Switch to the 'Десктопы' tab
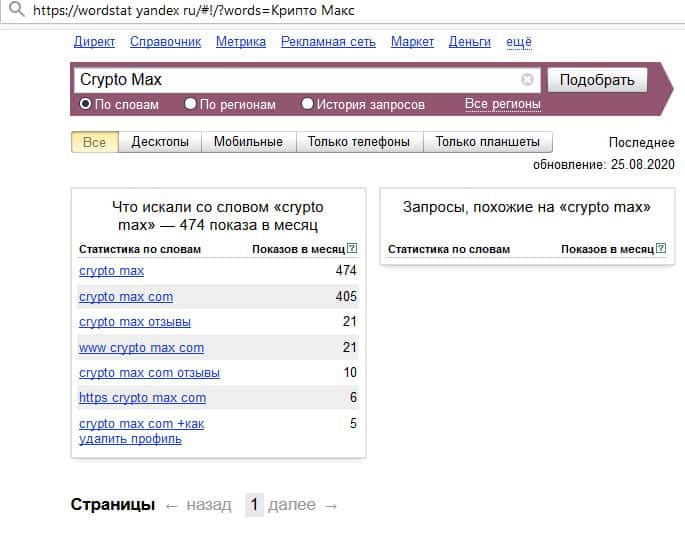This screenshot has height=536, width=685. 160,142
